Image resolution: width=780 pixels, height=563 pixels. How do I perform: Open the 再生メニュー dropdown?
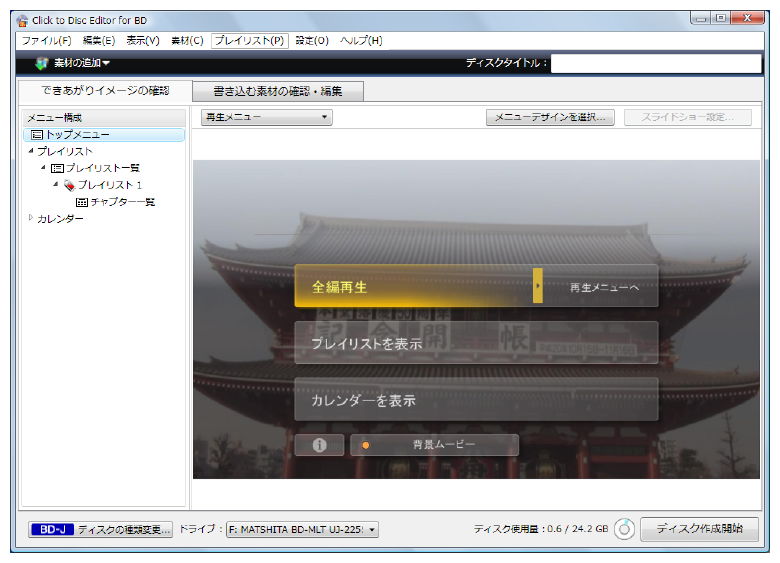[x=266, y=117]
